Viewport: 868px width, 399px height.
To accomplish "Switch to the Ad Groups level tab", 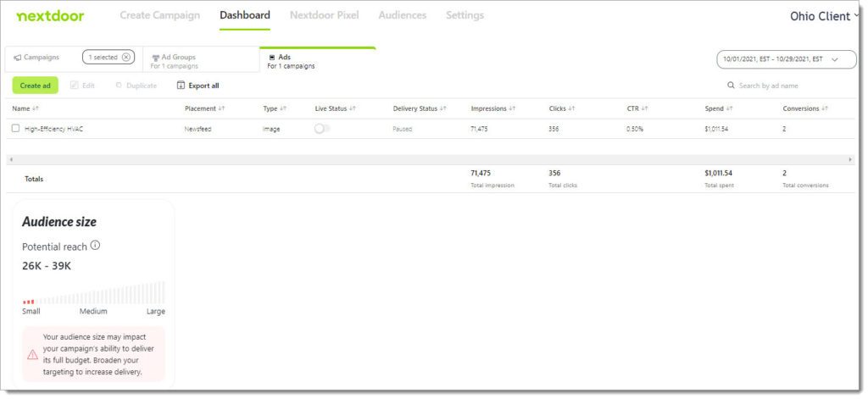I will pos(201,61).
